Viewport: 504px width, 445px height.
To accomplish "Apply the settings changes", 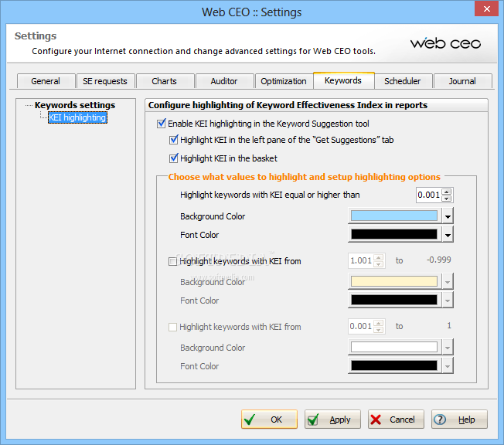I will [x=332, y=420].
